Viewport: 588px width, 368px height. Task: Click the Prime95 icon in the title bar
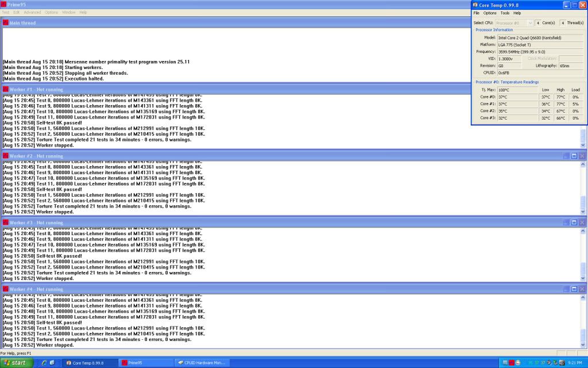[x=3, y=4]
